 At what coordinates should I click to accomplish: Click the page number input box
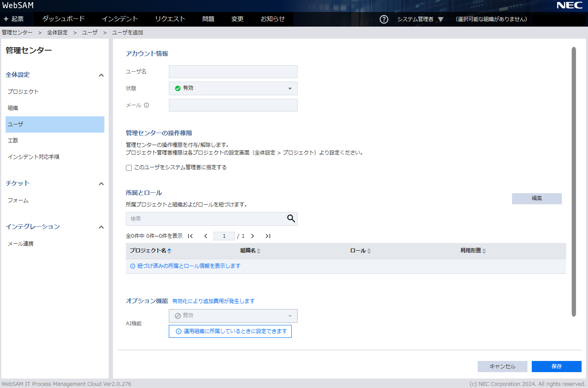click(224, 236)
